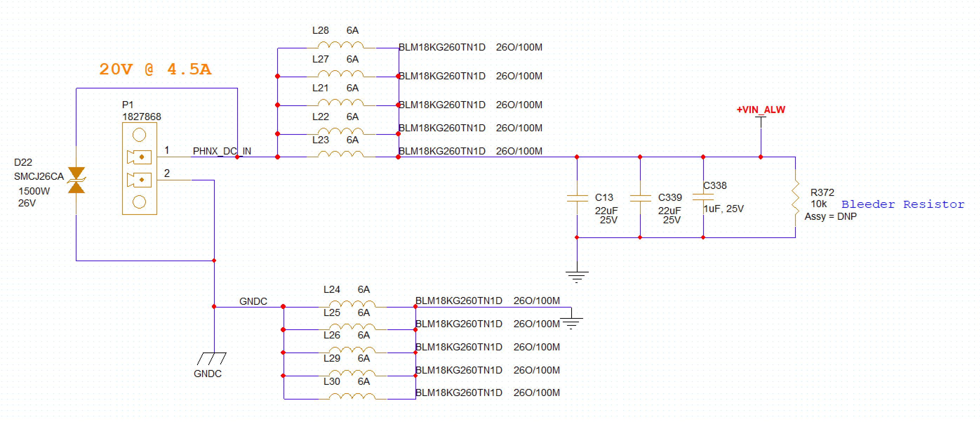Select the GNDC net label on wire
980x422 pixels.
[253, 301]
